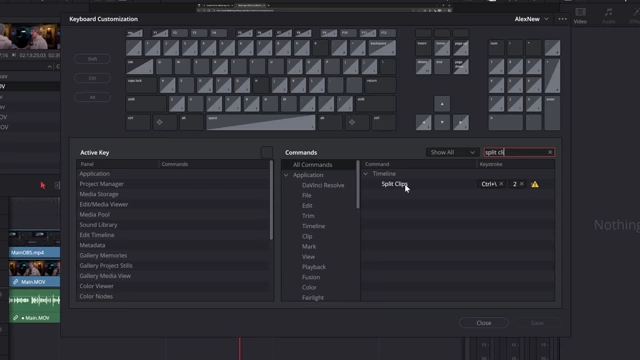Screen dimensions: 640x360
Task: Toggle the Shift modifier button
Action: (x=93, y=59)
